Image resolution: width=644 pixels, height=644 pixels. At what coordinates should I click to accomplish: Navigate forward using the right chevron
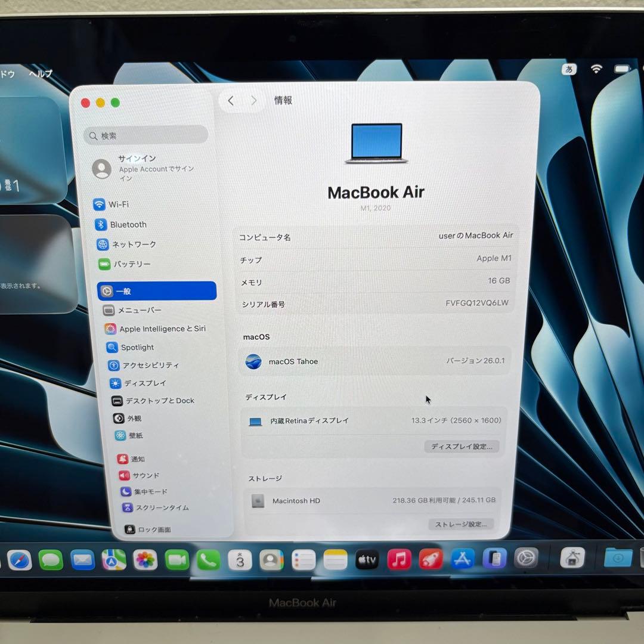(254, 101)
